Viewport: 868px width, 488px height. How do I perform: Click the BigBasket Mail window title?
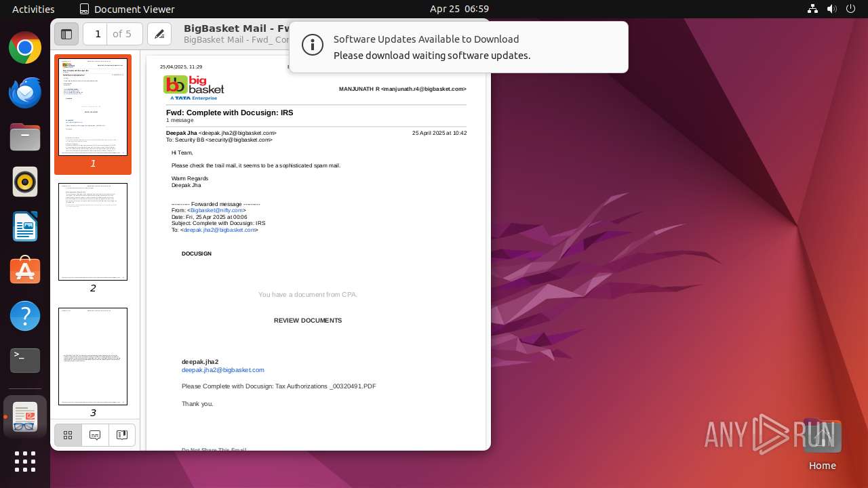(237, 28)
